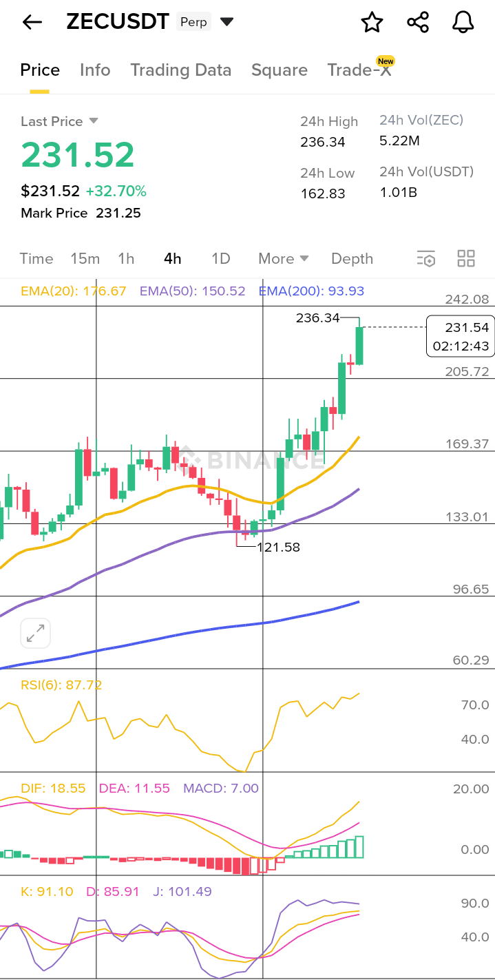Open the share icon
Image resolution: width=495 pixels, height=980 pixels.
click(x=418, y=22)
